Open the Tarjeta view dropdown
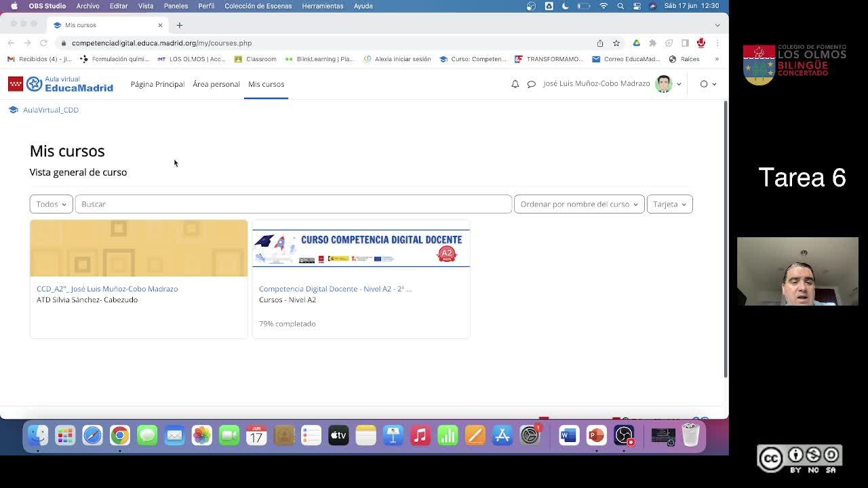 669,204
